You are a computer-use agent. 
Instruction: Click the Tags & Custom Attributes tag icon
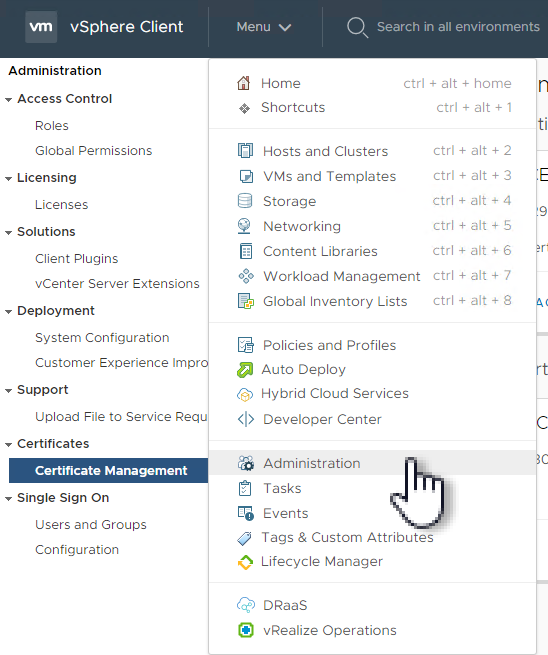point(244,538)
